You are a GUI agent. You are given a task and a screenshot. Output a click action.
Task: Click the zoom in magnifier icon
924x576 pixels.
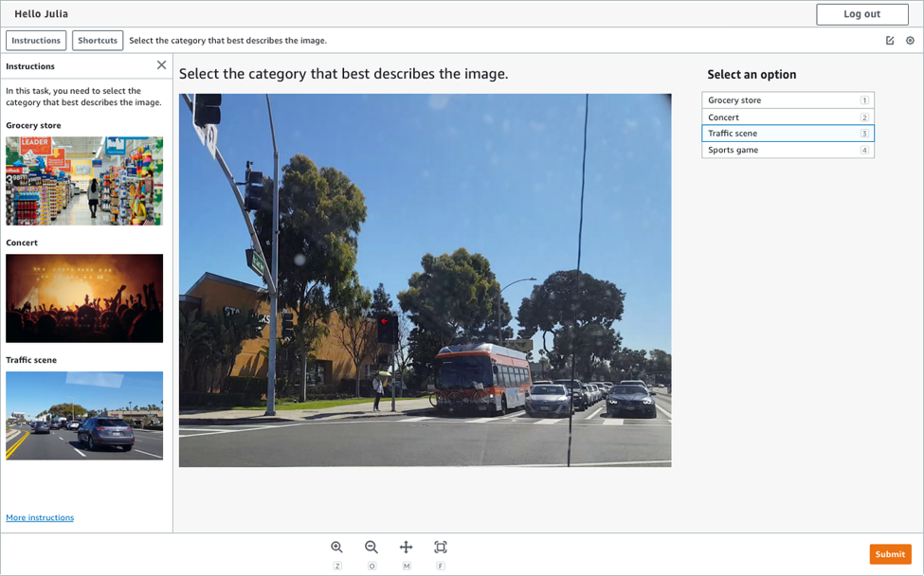click(336, 548)
